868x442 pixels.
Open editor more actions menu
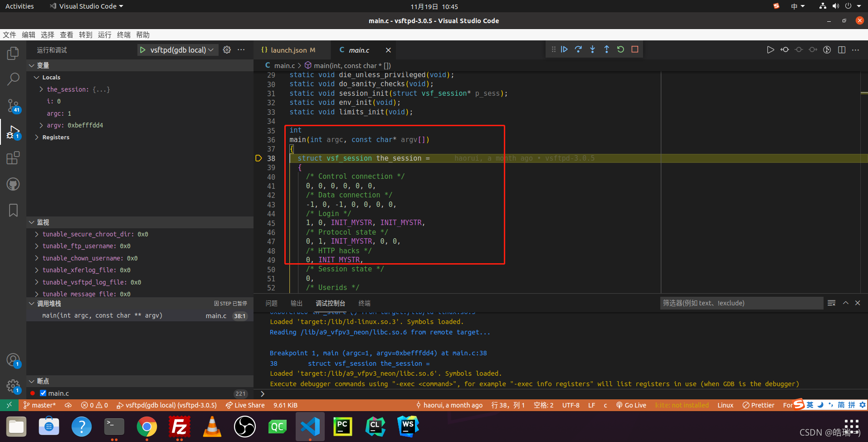point(856,50)
